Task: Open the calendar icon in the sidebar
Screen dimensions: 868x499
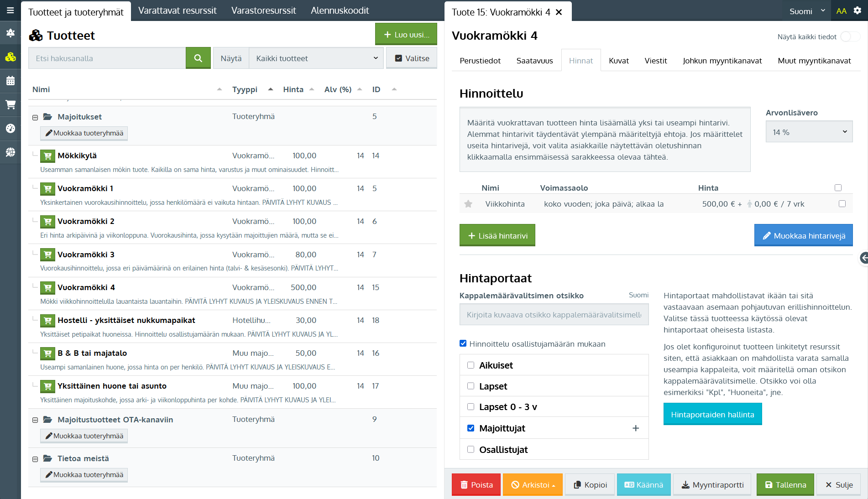Action: (10, 81)
